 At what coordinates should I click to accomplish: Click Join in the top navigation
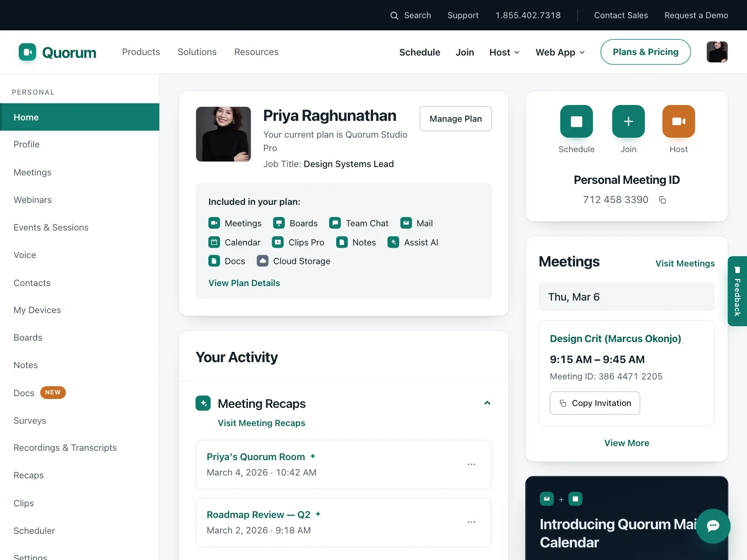tap(465, 52)
